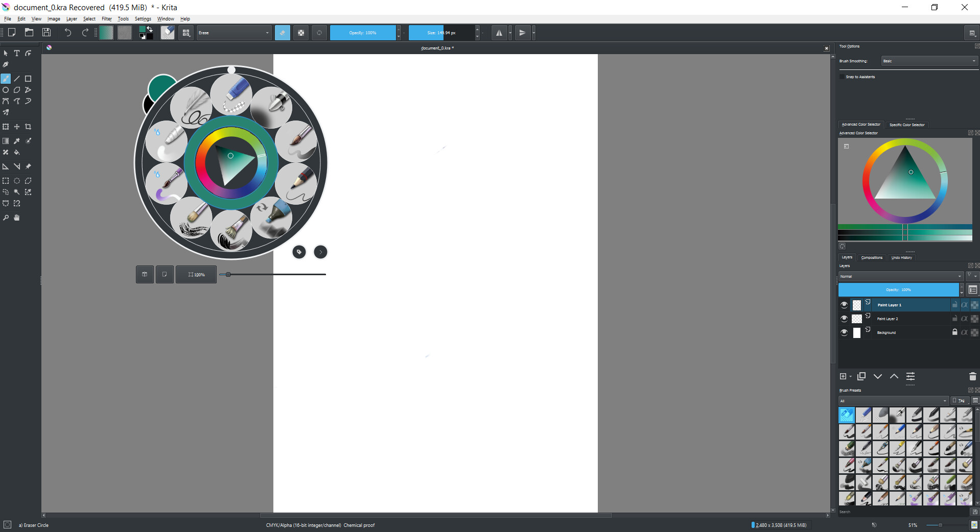
Task: Select the Gradient tool
Action: [x=6, y=141]
